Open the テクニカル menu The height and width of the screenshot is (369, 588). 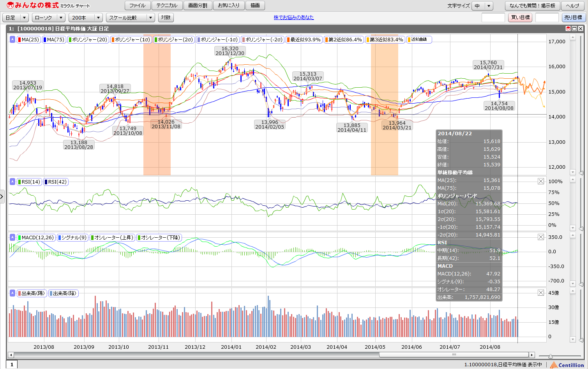[x=167, y=5]
